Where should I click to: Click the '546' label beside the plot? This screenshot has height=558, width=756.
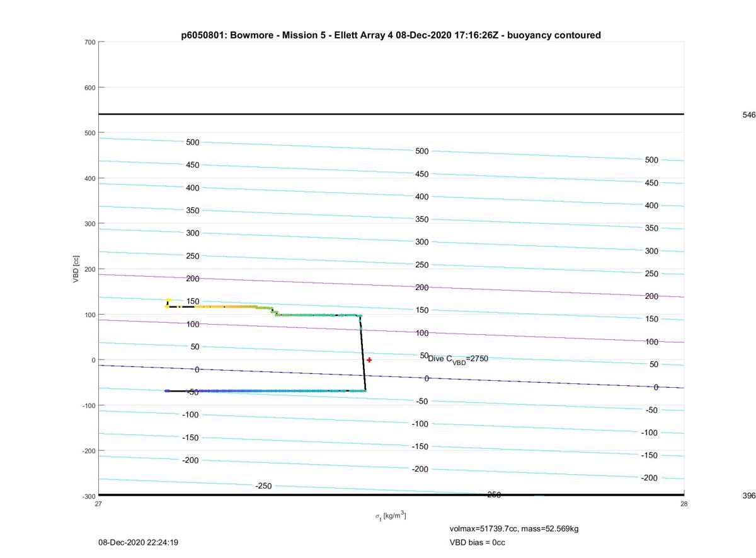pyautogui.click(x=749, y=115)
